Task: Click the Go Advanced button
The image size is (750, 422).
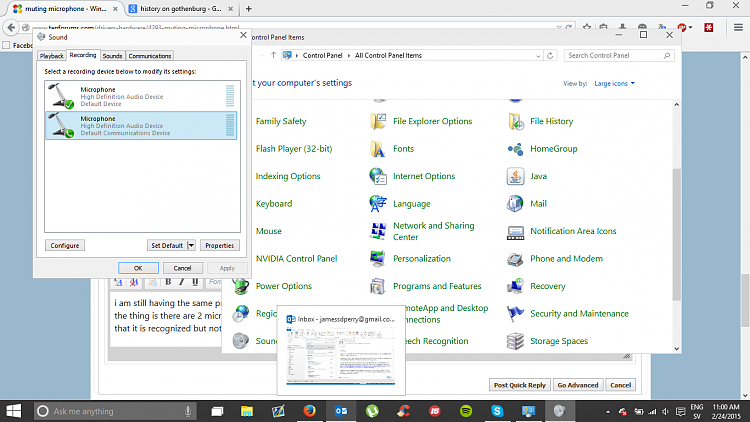Action: tap(578, 385)
